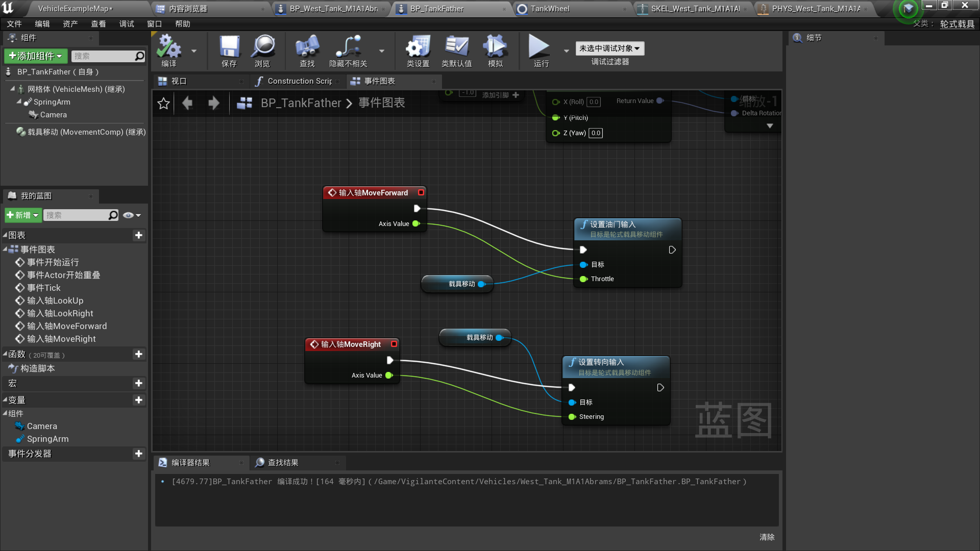Click the 清除 clear button in compiler results

tap(767, 537)
